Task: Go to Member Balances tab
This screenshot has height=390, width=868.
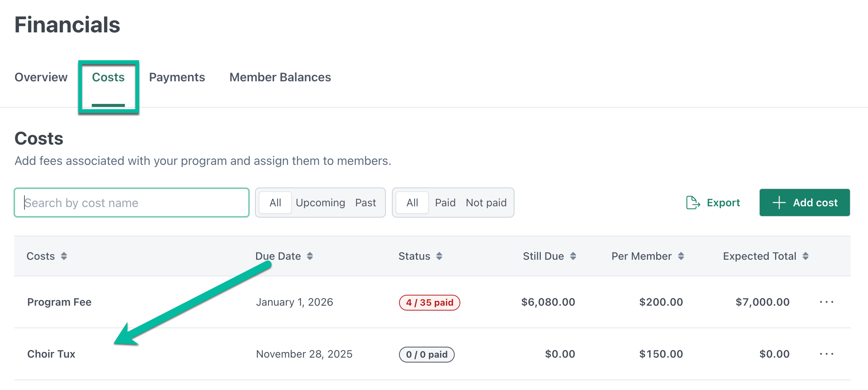Action: [x=280, y=77]
